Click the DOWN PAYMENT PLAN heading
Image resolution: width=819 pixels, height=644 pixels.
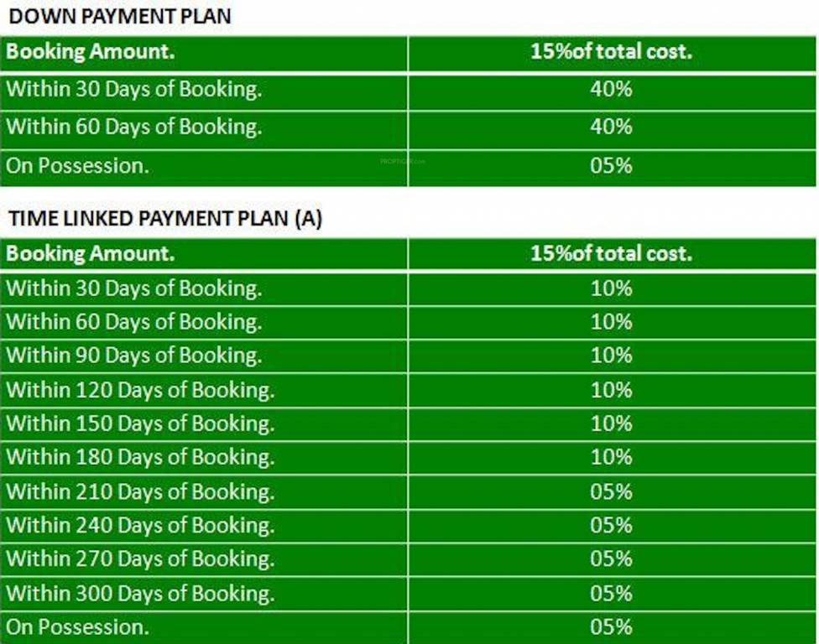[x=119, y=16]
